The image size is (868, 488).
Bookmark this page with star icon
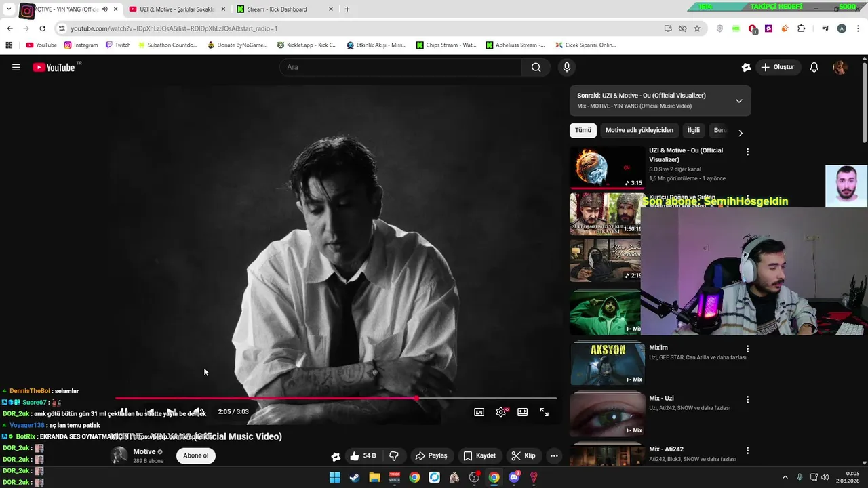click(697, 28)
